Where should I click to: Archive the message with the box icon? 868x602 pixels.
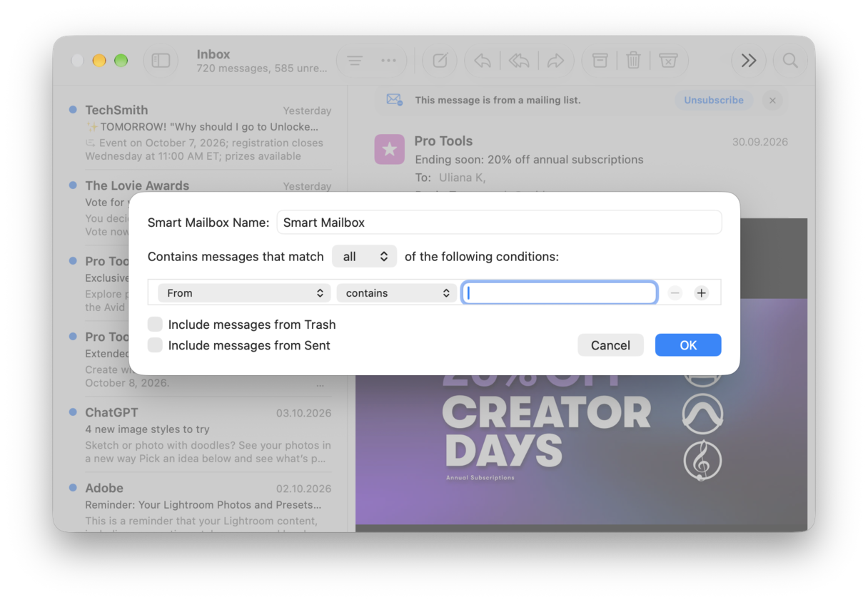click(600, 61)
